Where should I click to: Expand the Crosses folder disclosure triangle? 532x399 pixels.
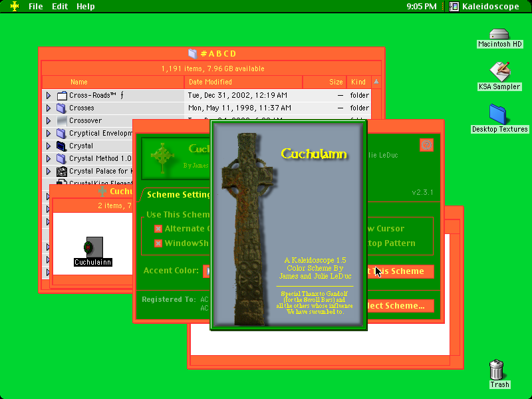click(49, 108)
